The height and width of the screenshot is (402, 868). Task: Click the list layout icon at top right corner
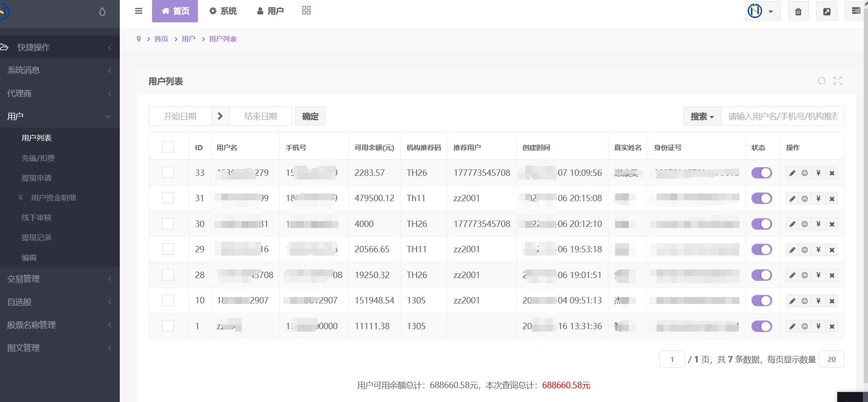856,11
